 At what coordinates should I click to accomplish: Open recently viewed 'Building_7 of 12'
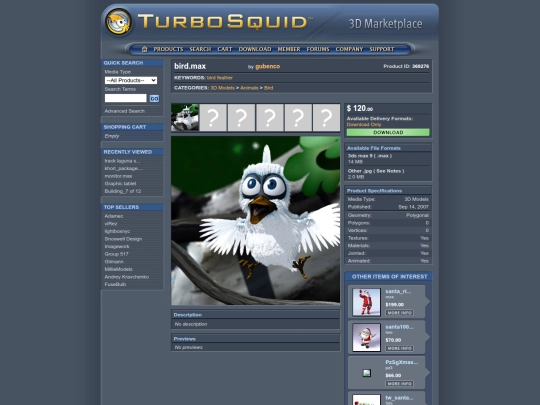(123, 191)
